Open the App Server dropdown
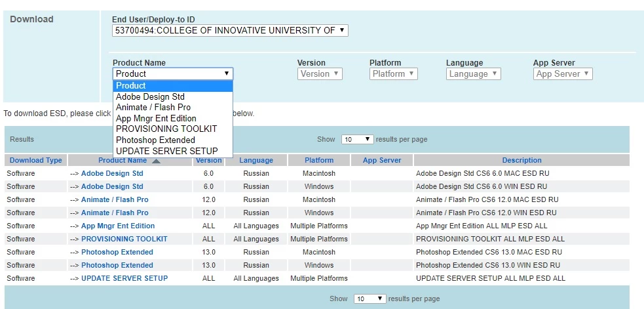This screenshot has width=644, height=309. tap(563, 73)
